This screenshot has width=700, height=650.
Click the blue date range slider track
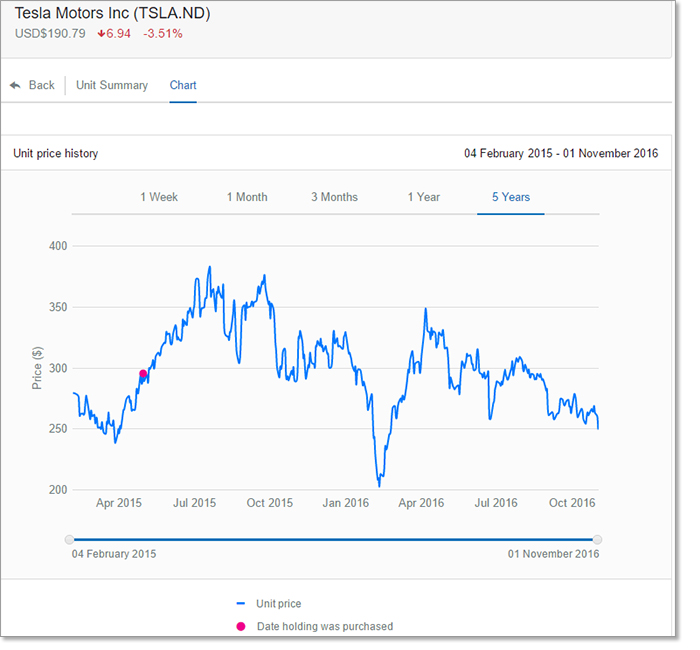[333, 540]
